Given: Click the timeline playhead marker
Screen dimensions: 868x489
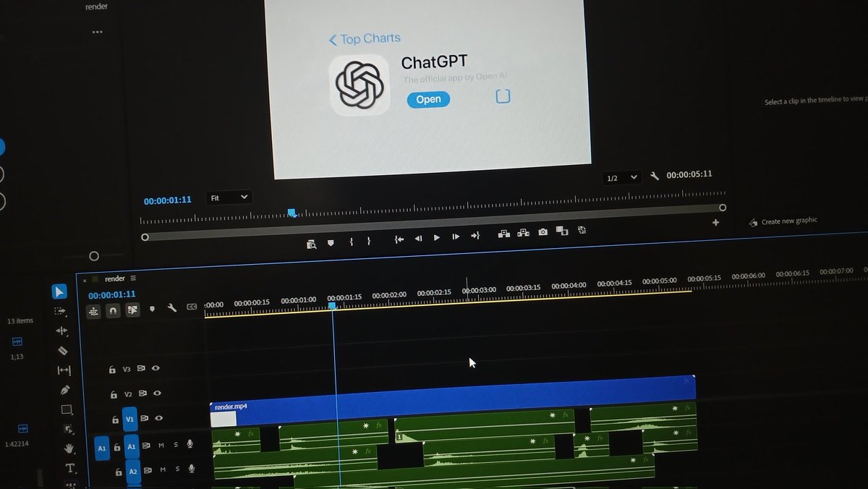Looking at the screenshot, I should [333, 306].
